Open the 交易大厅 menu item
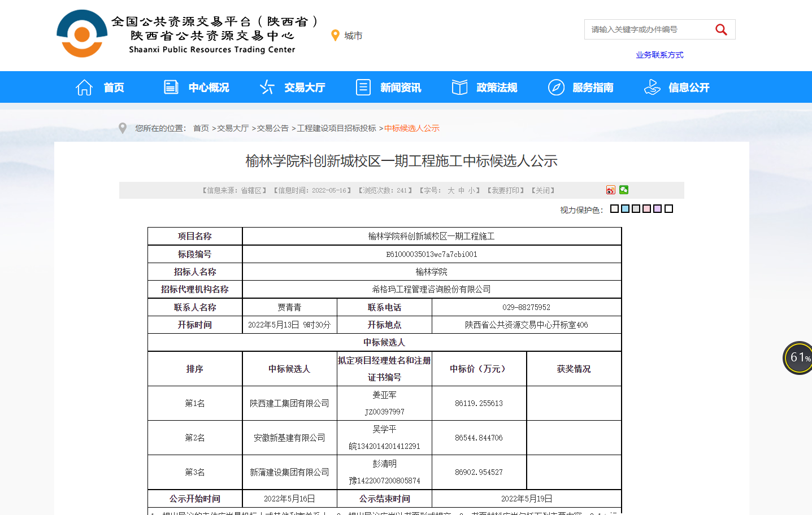 tap(304, 88)
